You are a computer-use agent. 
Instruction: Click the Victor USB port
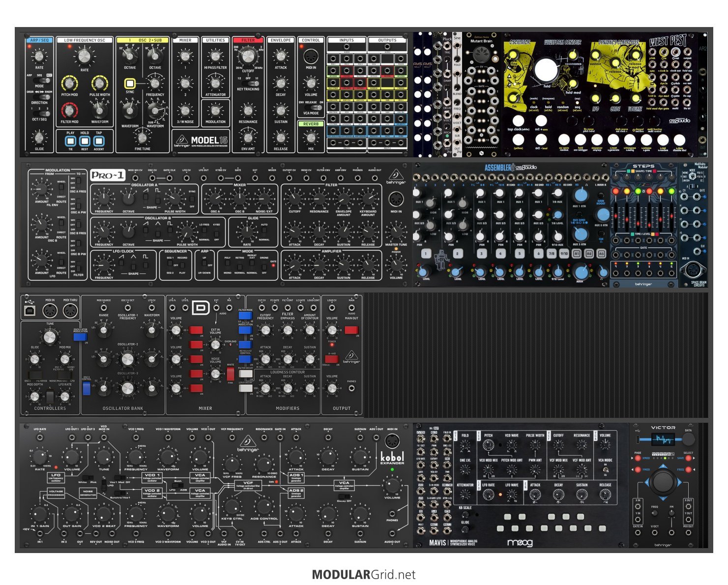[638, 439]
